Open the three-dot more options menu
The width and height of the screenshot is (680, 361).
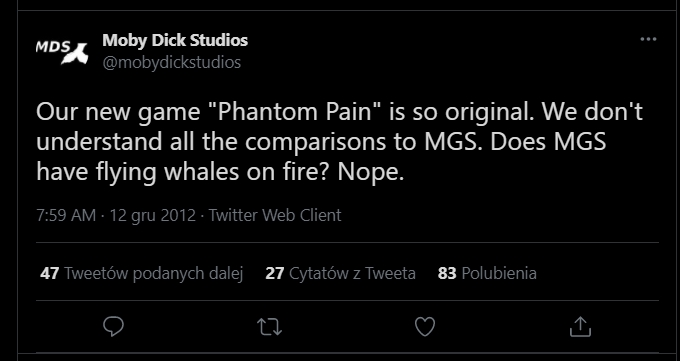point(648,39)
